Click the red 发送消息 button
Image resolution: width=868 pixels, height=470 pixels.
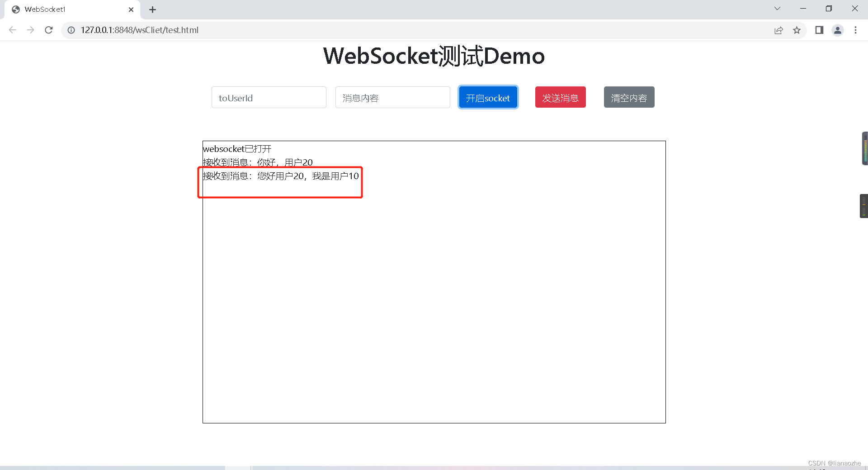pyautogui.click(x=560, y=97)
